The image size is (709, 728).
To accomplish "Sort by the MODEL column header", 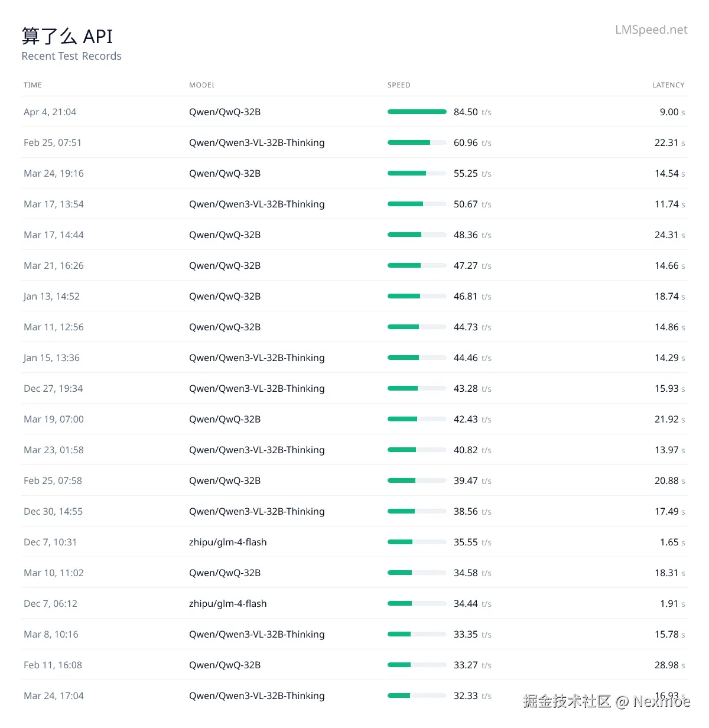I will coord(201,84).
